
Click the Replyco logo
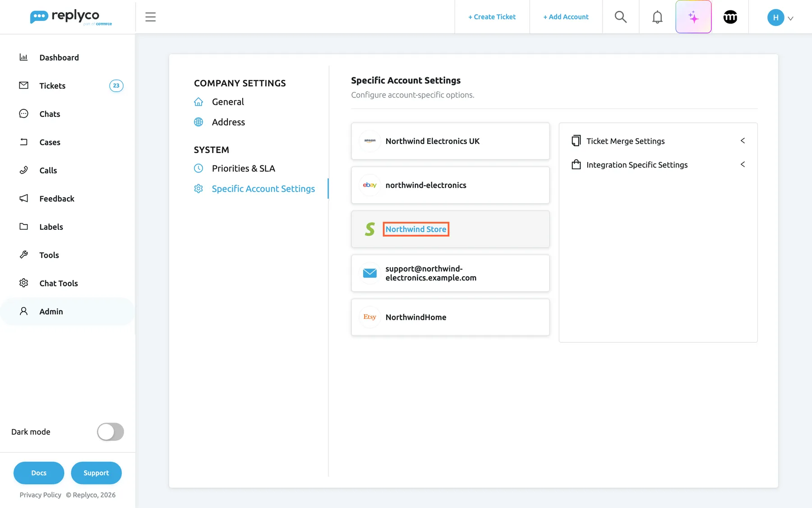click(x=71, y=17)
